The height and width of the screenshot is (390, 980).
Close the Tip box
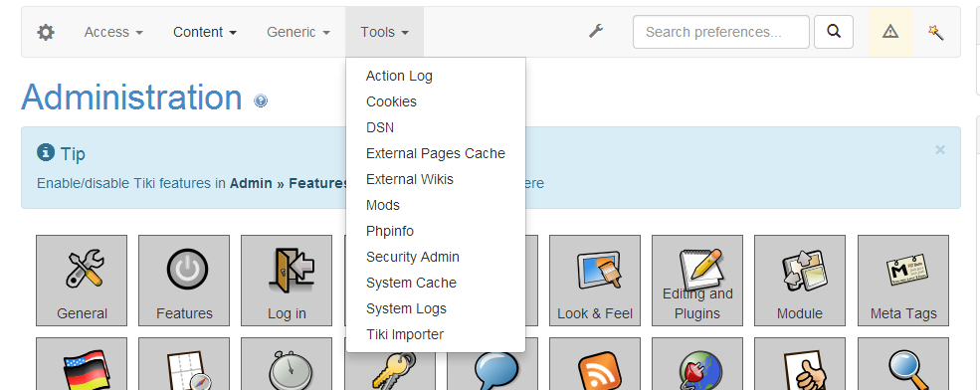940,149
